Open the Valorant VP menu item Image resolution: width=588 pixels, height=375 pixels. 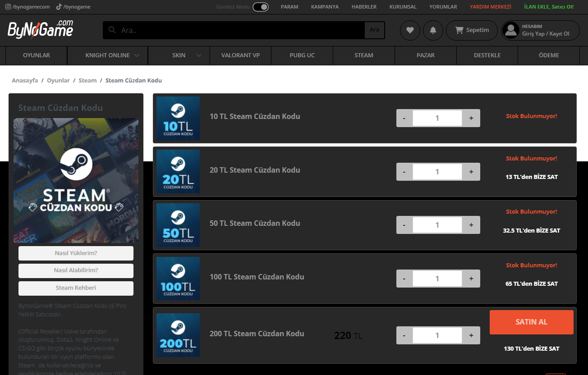(240, 55)
